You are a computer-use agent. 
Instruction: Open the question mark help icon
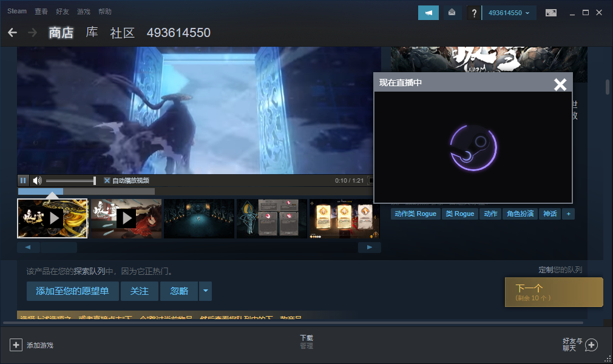point(474,13)
